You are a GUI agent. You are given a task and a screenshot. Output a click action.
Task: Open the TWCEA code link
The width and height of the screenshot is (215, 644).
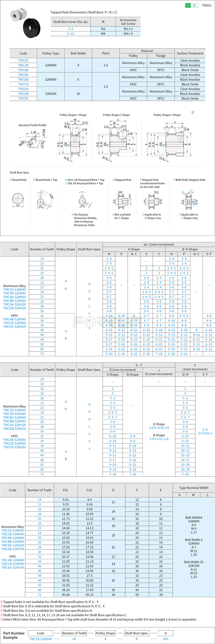[23, 98]
